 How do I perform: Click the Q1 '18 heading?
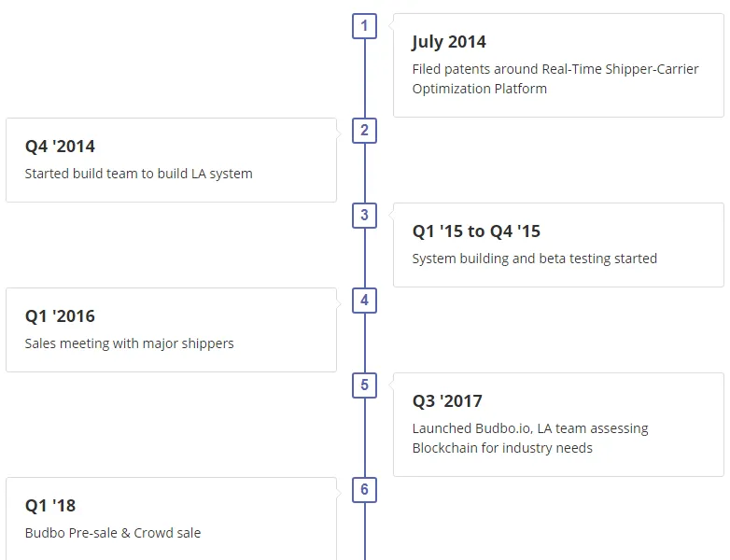click(50, 506)
